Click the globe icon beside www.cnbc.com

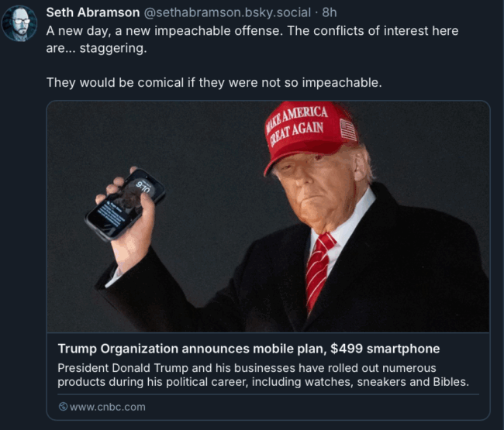(63, 407)
